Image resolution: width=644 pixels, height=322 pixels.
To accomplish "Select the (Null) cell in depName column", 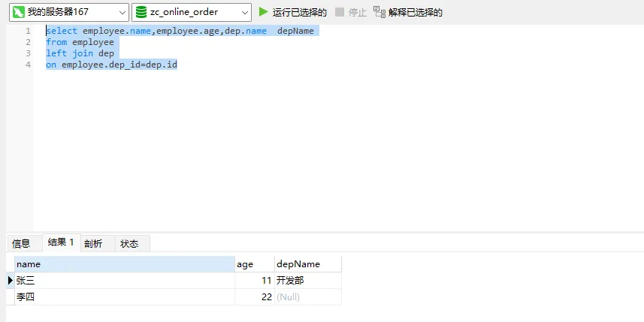I will (x=307, y=297).
